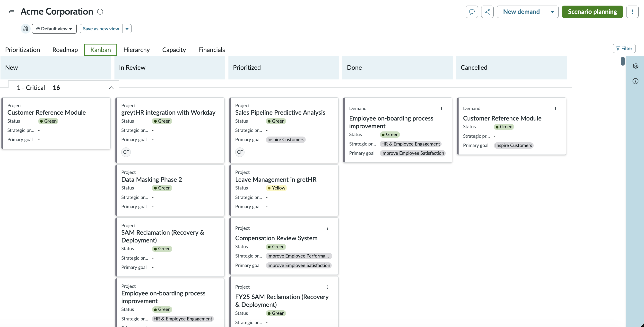Viewport: 644px width, 327px height.
Task: Open Leave Management in gretHR project
Action: point(276,180)
